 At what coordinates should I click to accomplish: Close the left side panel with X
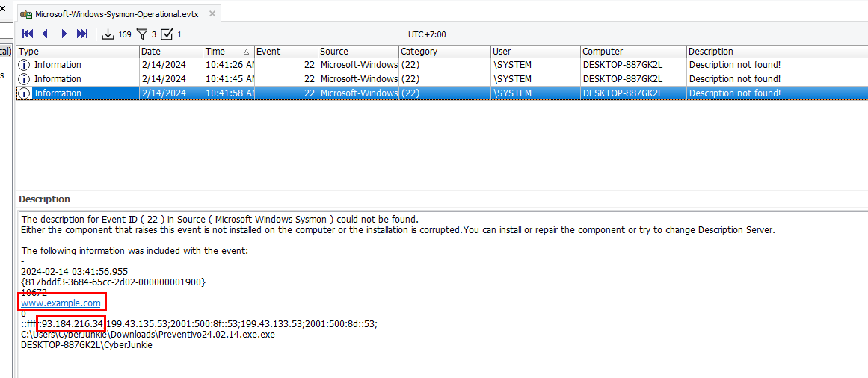(x=3, y=8)
